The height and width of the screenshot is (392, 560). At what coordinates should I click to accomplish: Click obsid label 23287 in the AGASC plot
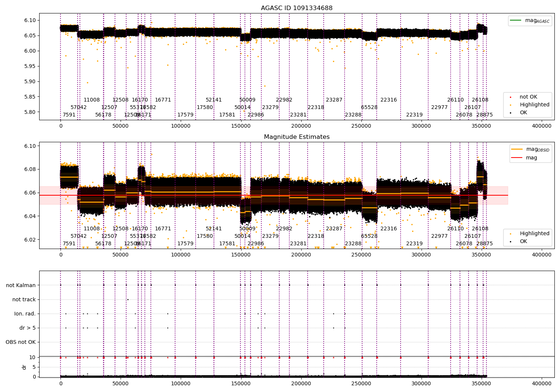click(x=334, y=100)
